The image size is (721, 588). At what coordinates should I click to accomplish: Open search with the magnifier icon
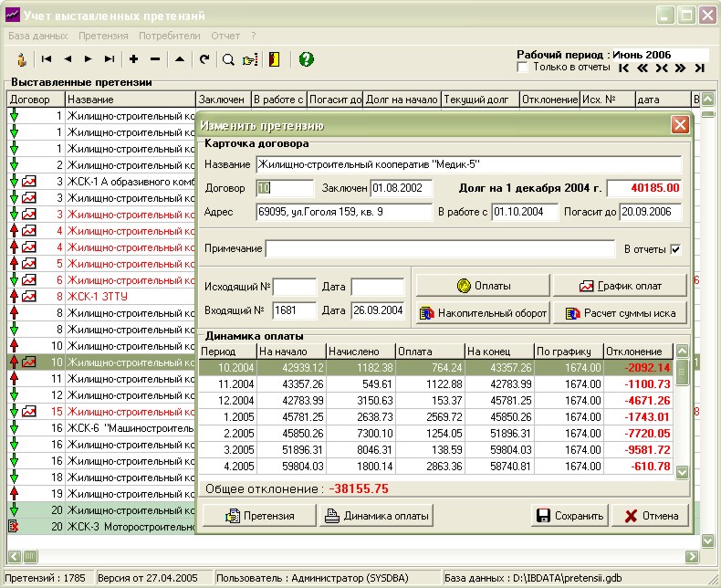[x=229, y=59]
